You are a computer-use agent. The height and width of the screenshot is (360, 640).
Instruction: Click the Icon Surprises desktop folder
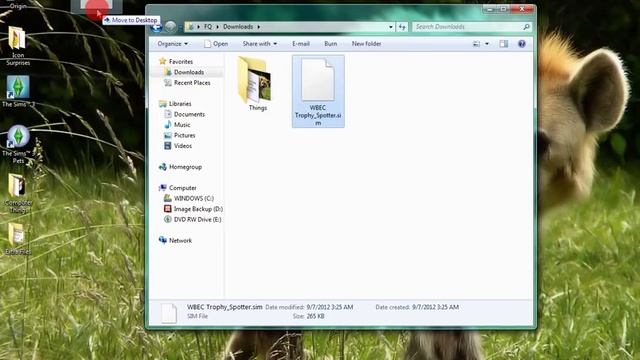coord(18,46)
